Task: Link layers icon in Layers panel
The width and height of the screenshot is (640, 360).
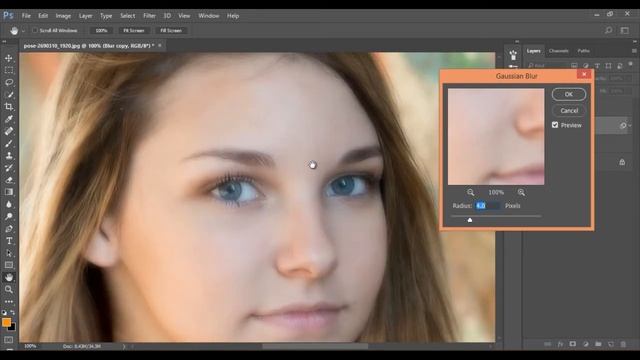Action: click(548, 344)
